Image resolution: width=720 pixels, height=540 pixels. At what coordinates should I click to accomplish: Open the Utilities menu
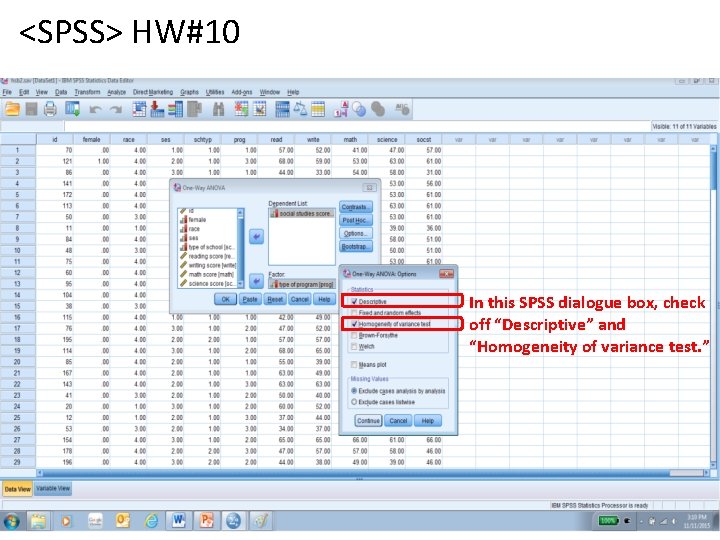click(214, 92)
